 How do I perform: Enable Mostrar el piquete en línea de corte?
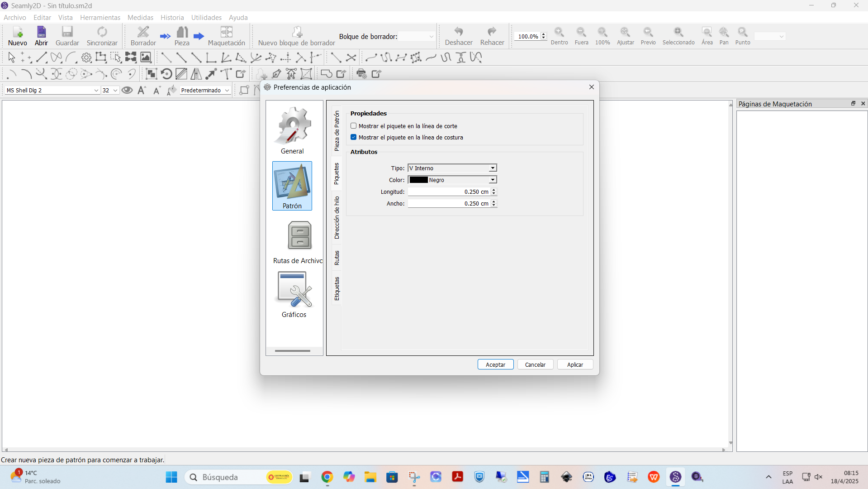pos(354,126)
